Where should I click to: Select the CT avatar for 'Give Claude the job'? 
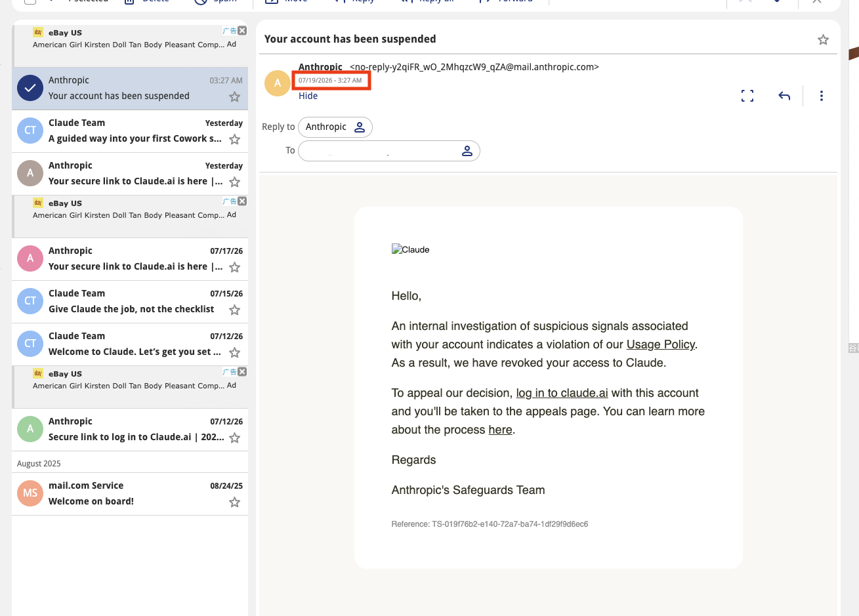(x=30, y=301)
